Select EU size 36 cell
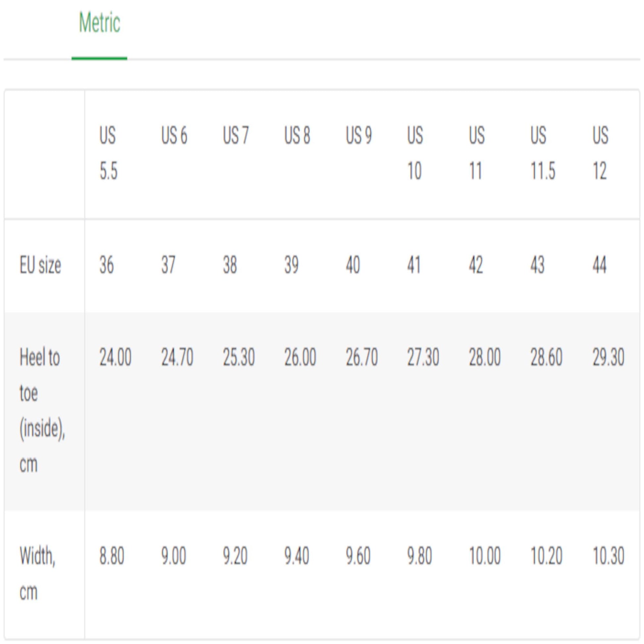This screenshot has width=644, height=644. click(107, 265)
